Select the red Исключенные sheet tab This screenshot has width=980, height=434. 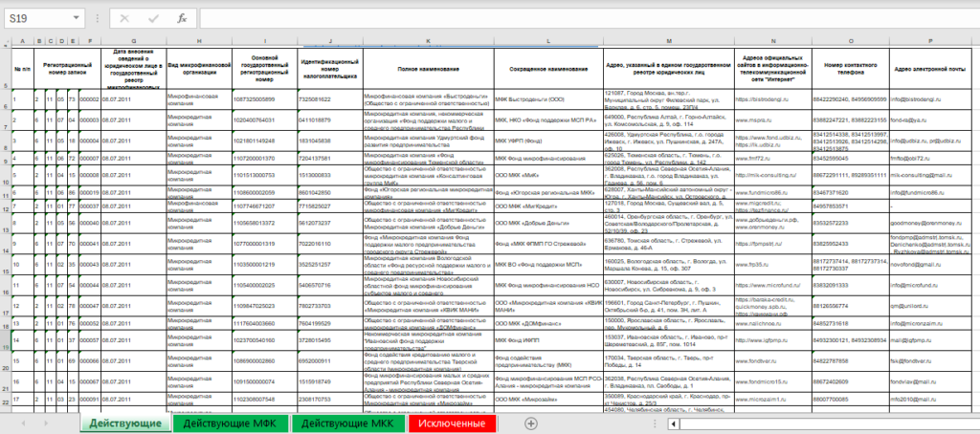click(x=453, y=423)
